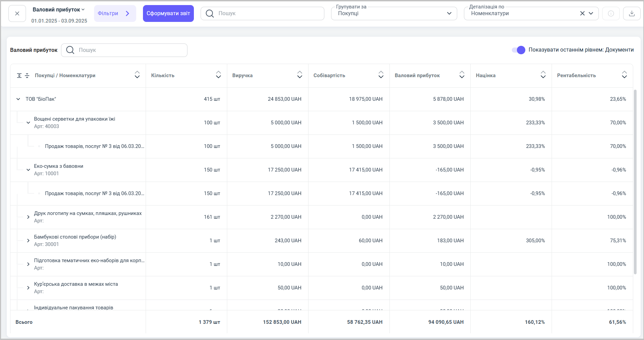This screenshot has width=644, height=340.
Task: Open the Фільтри panel
Action: click(115, 13)
